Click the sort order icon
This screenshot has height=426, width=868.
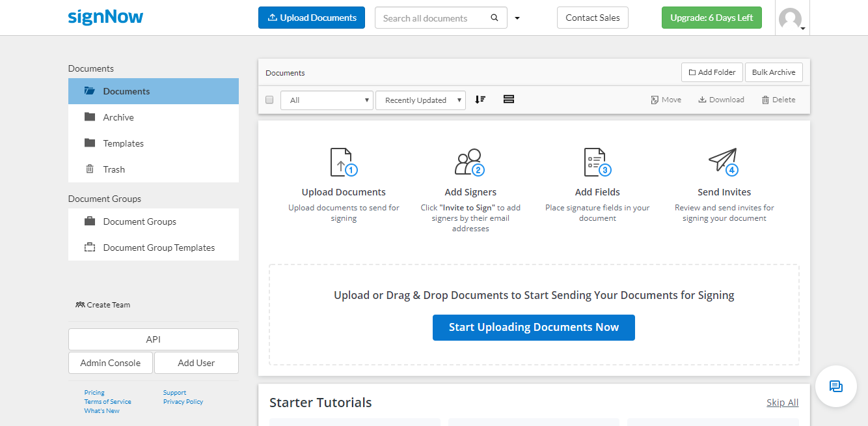click(x=480, y=99)
